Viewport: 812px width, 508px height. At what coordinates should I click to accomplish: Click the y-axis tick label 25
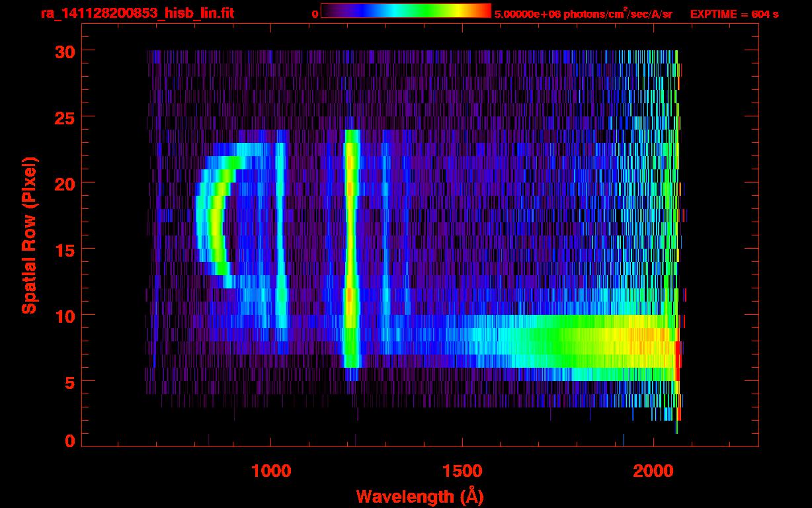(64, 117)
